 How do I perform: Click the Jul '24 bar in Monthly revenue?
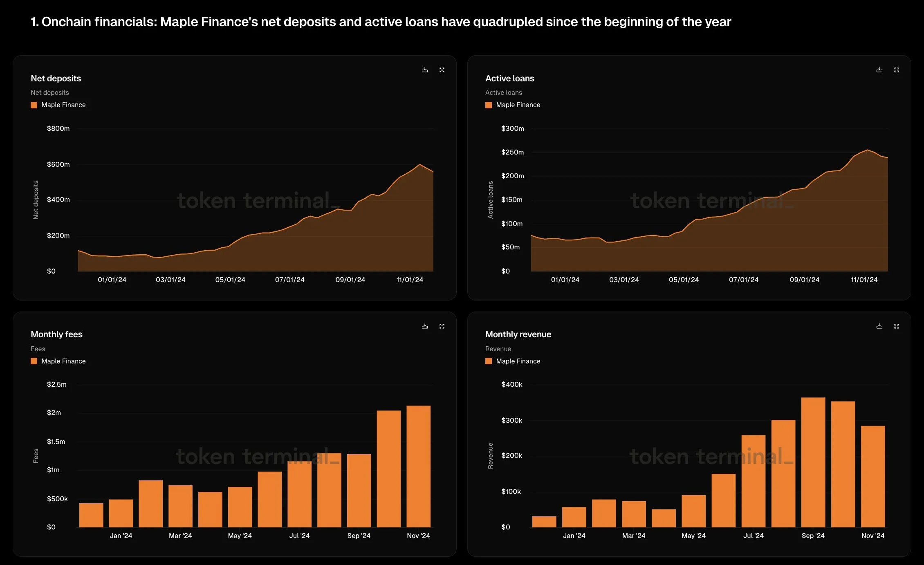coord(754,481)
